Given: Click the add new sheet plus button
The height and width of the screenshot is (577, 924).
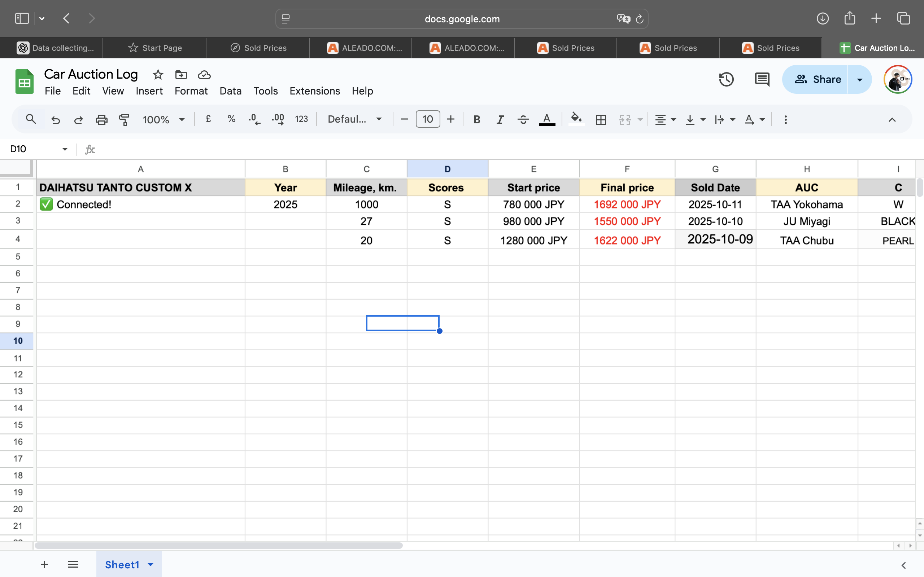Looking at the screenshot, I should pyautogui.click(x=44, y=564).
